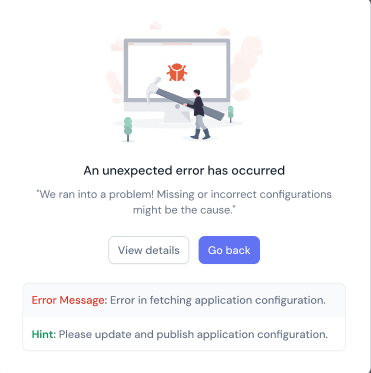Click the hammer head in the illustration
Screen dimensions: 371x373
153,89
